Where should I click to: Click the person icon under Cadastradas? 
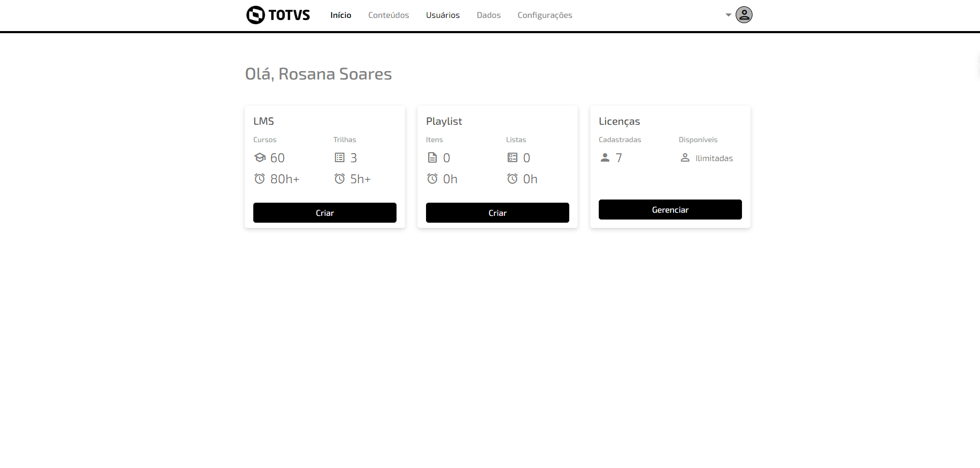click(605, 157)
